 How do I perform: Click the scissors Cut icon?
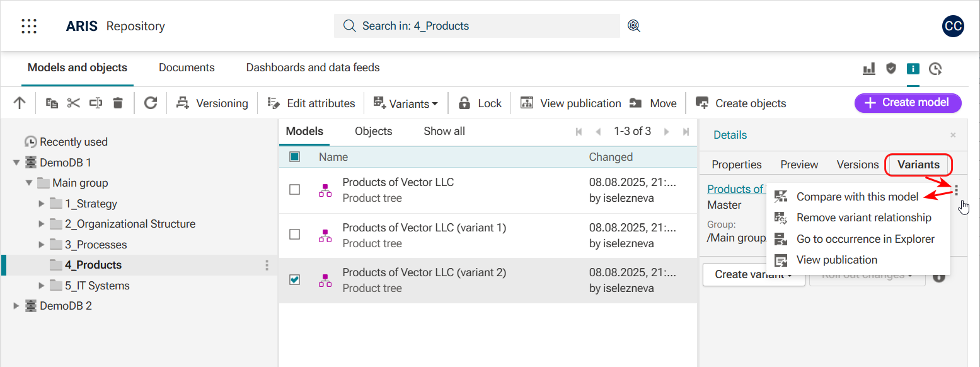(74, 103)
